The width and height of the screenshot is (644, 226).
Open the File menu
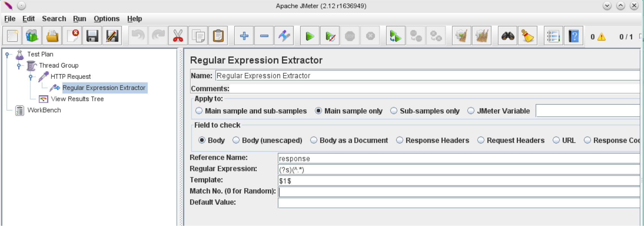(10, 19)
